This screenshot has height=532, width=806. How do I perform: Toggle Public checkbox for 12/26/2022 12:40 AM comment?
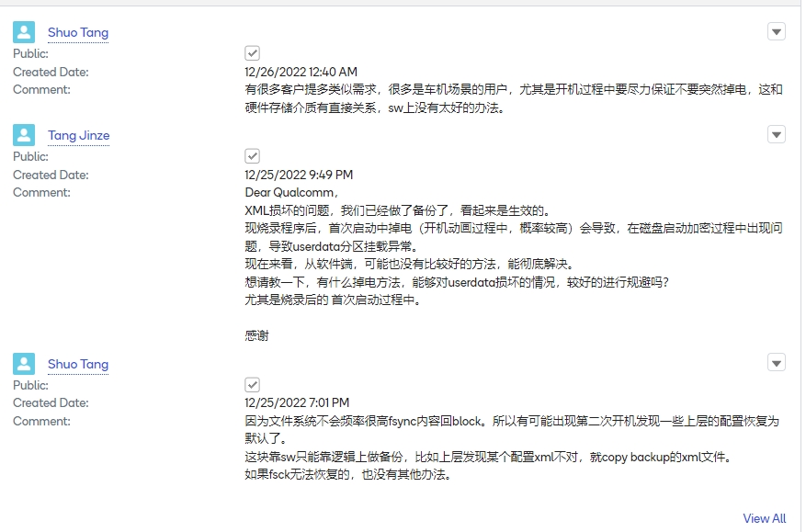[x=252, y=53]
